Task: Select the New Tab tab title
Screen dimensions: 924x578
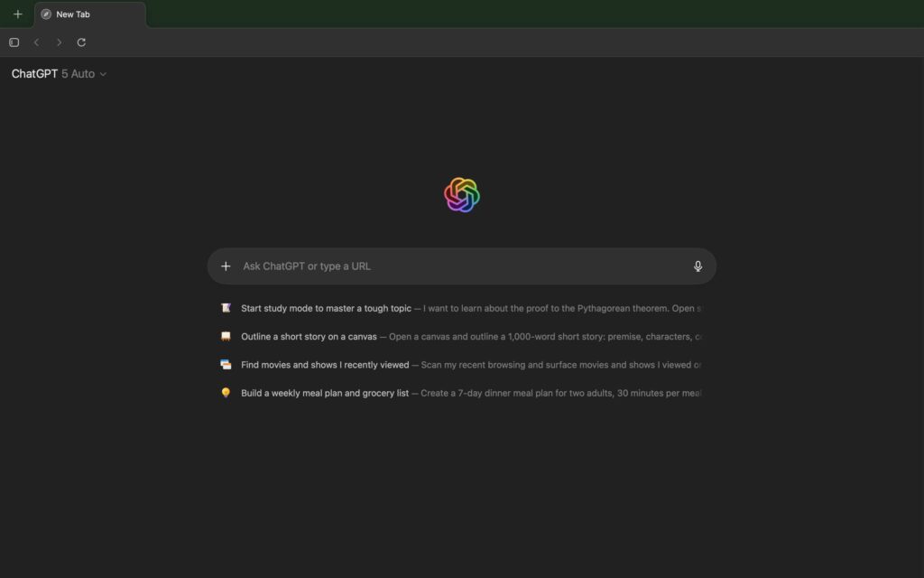Action: click(73, 14)
